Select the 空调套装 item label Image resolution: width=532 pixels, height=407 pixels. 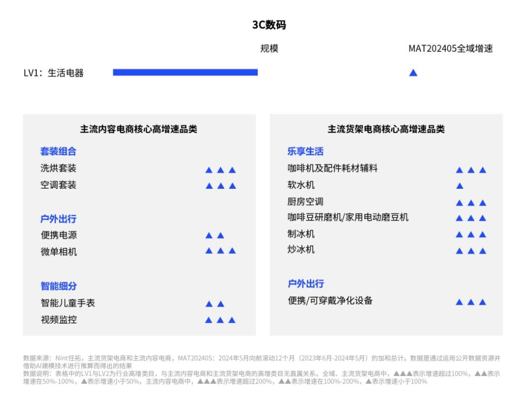point(58,185)
